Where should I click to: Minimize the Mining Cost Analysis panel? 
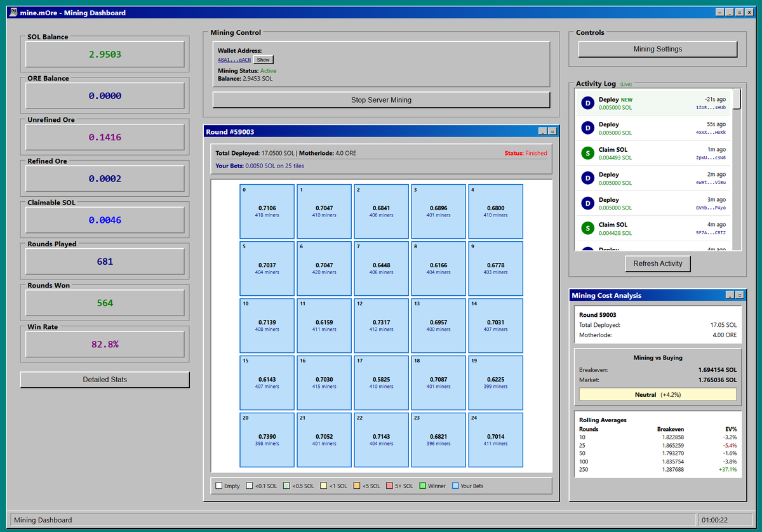730,295
